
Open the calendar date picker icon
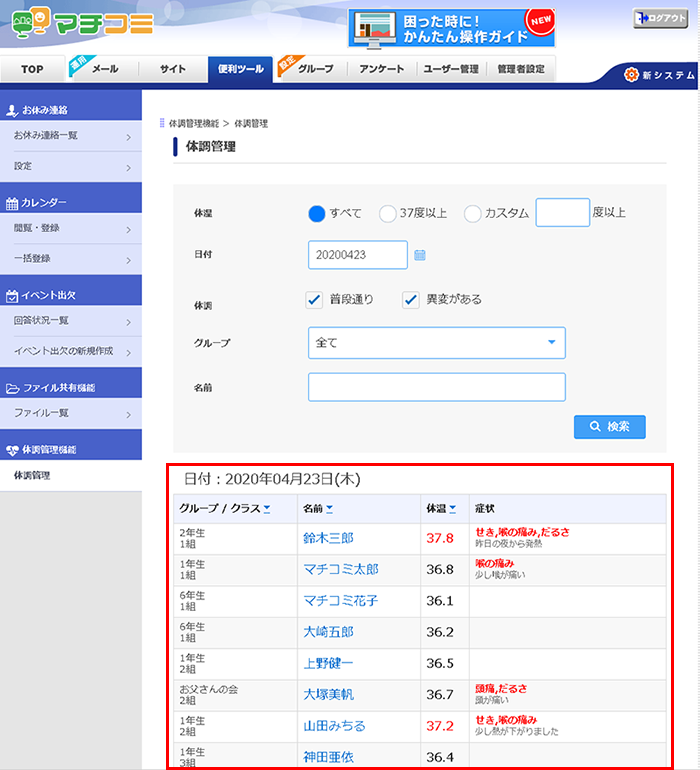click(420, 255)
